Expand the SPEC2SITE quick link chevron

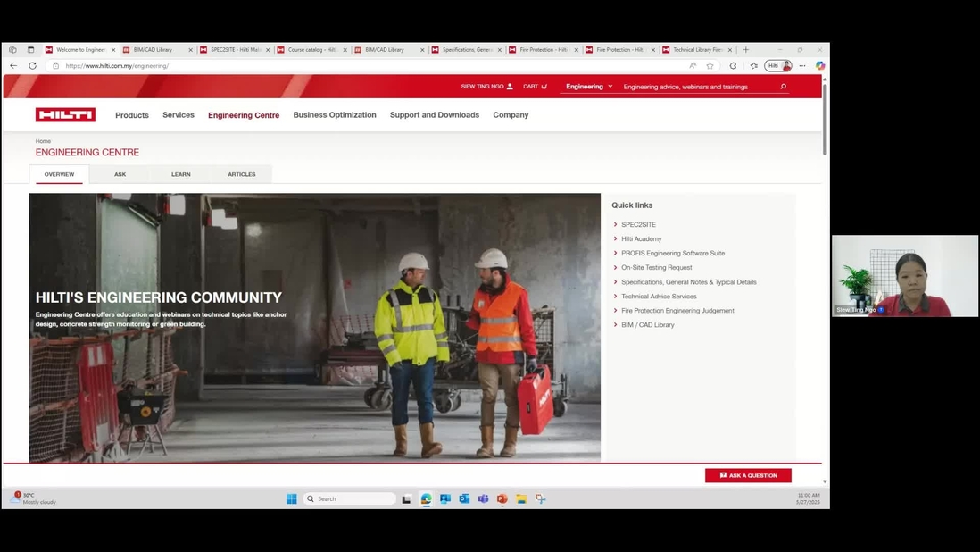click(x=615, y=224)
